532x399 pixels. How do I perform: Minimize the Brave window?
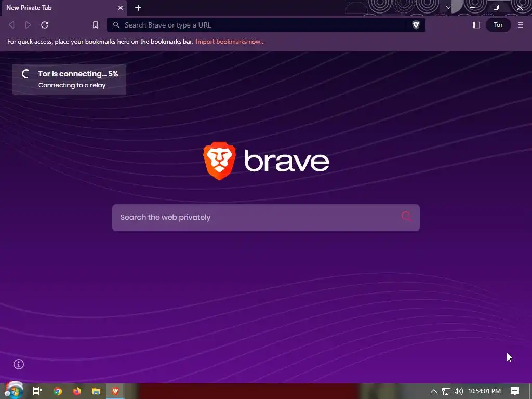pos(472,7)
